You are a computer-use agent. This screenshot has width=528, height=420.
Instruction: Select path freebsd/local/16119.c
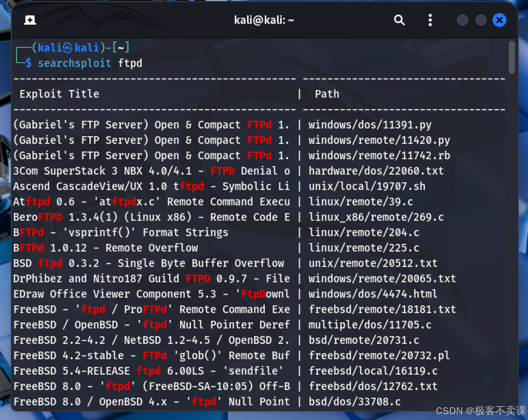click(x=373, y=371)
